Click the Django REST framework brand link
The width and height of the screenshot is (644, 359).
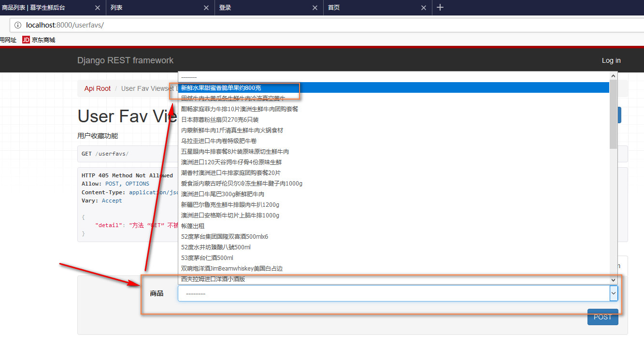coord(125,60)
